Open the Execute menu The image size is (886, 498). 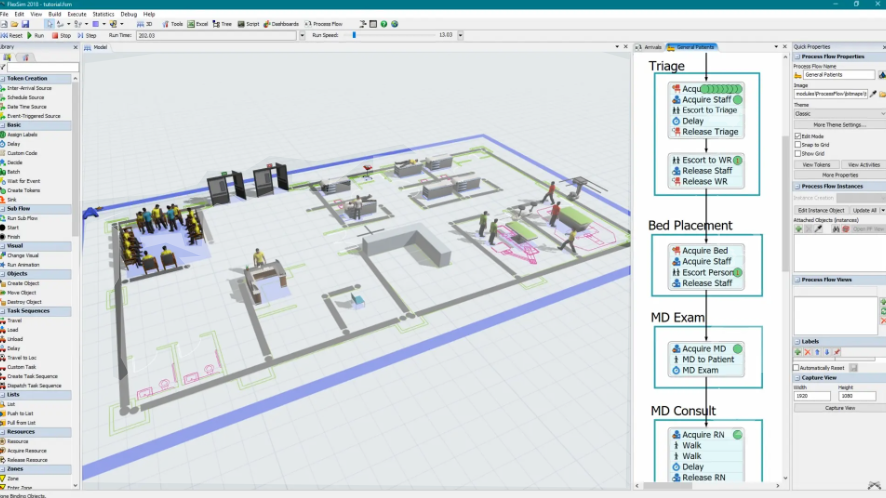pyautogui.click(x=77, y=14)
